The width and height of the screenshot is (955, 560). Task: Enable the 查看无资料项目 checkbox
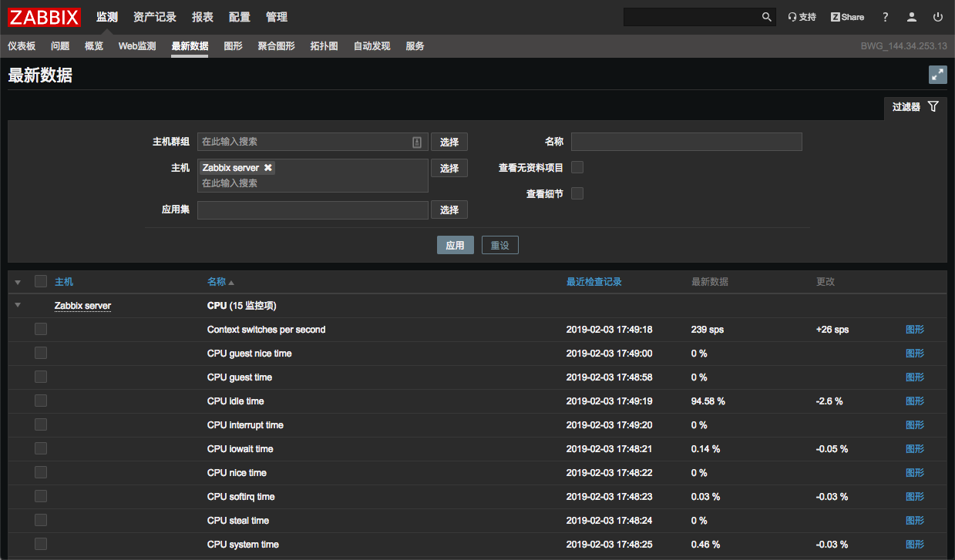pos(577,168)
